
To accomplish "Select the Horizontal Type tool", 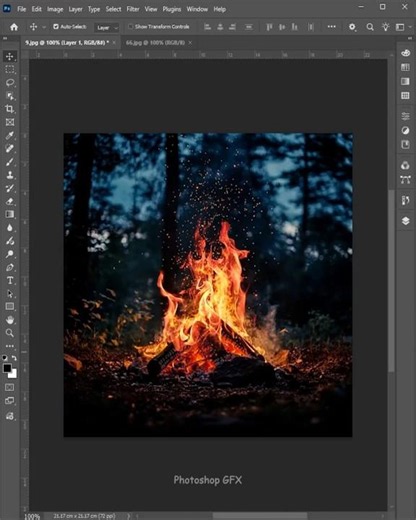I will (10, 280).
